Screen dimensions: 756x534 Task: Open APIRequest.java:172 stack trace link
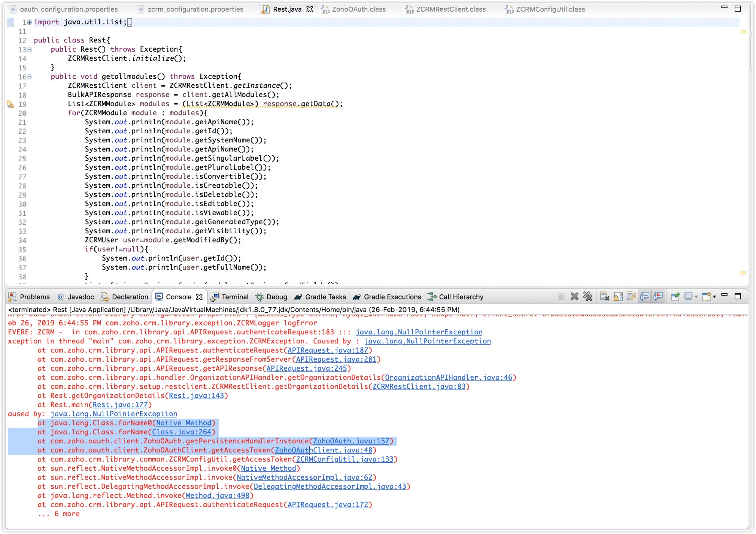coord(328,505)
